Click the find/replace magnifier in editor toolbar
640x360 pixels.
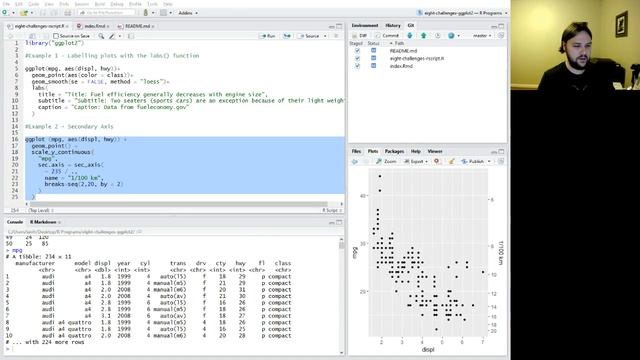coord(101,36)
